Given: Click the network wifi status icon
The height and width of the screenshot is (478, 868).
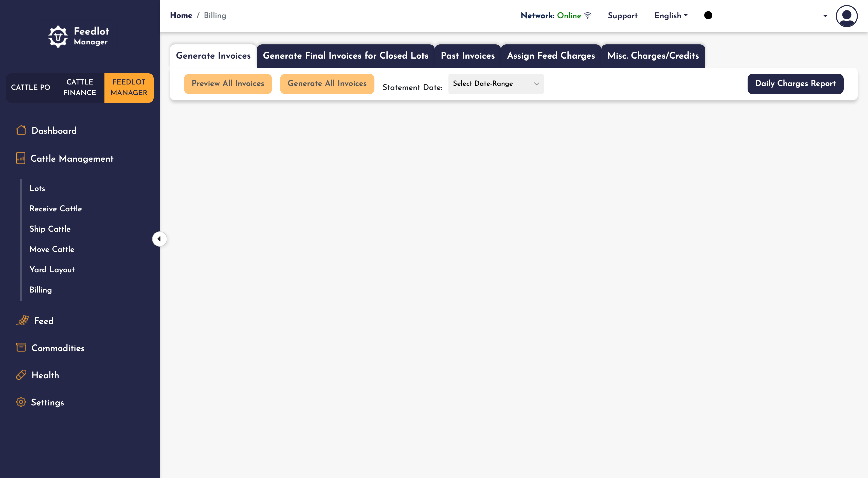Looking at the screenshot, I should [x=588, y=15].
